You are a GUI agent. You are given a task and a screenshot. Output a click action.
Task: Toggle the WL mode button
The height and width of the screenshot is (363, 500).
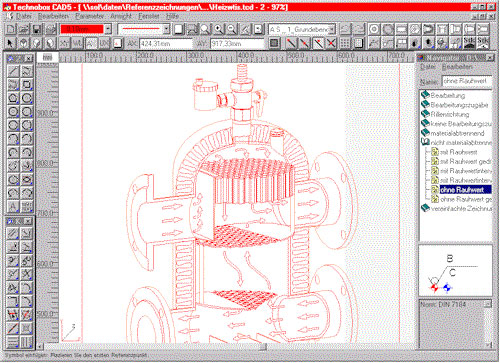click(x=77, y=43)
